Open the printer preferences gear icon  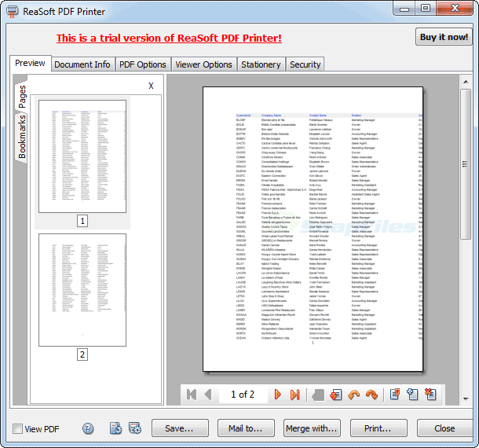point(135,428)
